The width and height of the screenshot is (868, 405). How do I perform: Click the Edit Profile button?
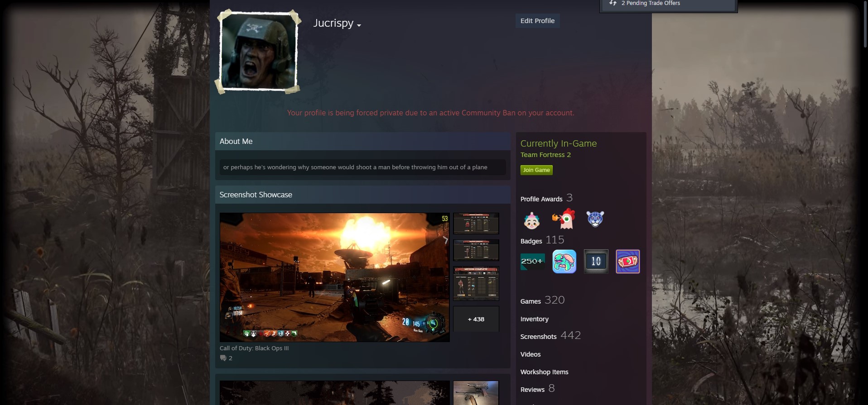(537, 21)
